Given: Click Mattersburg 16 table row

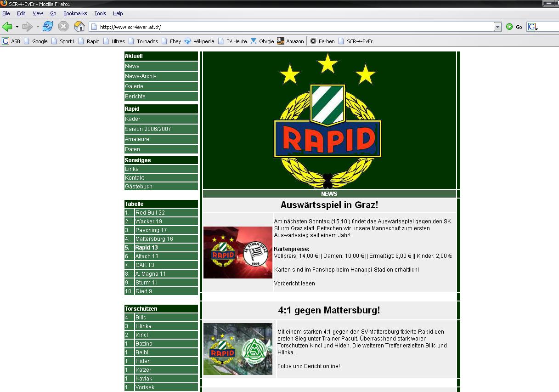Looking at the screenshot, I should (161, 239).
